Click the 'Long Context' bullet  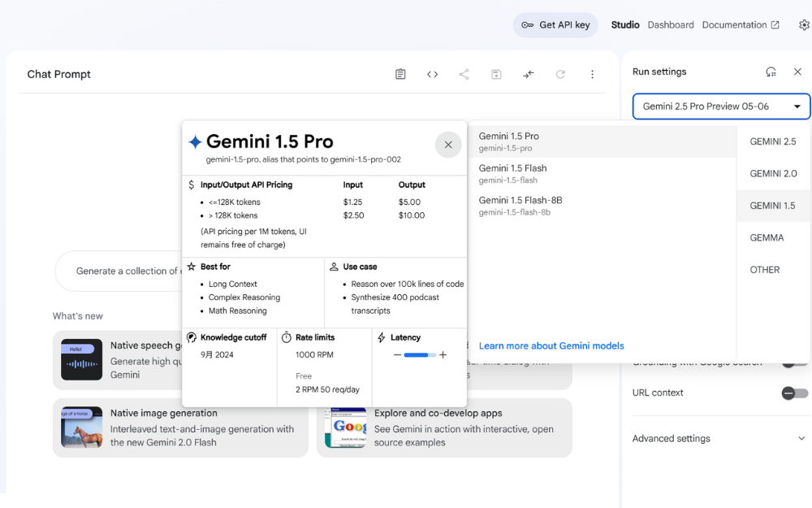(x=232, y=284)
